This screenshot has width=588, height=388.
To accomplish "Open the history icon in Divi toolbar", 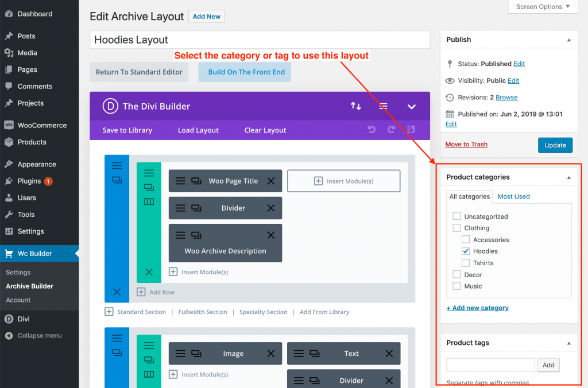I will (411, 130).
